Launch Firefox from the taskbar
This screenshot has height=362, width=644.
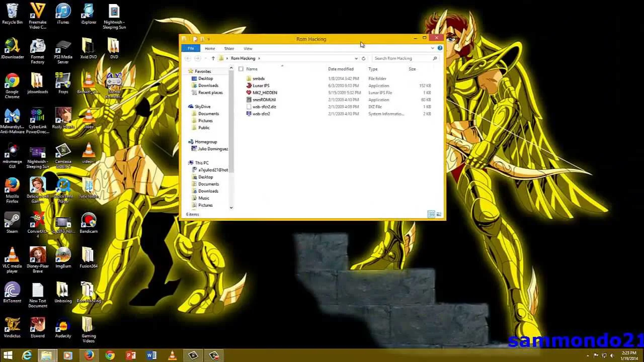[89, 355]
